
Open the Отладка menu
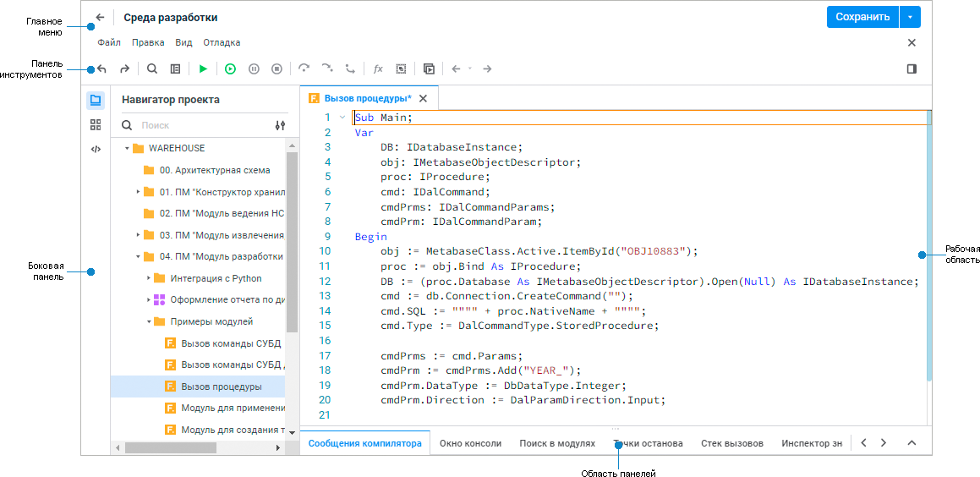click(x=222, y=42)
